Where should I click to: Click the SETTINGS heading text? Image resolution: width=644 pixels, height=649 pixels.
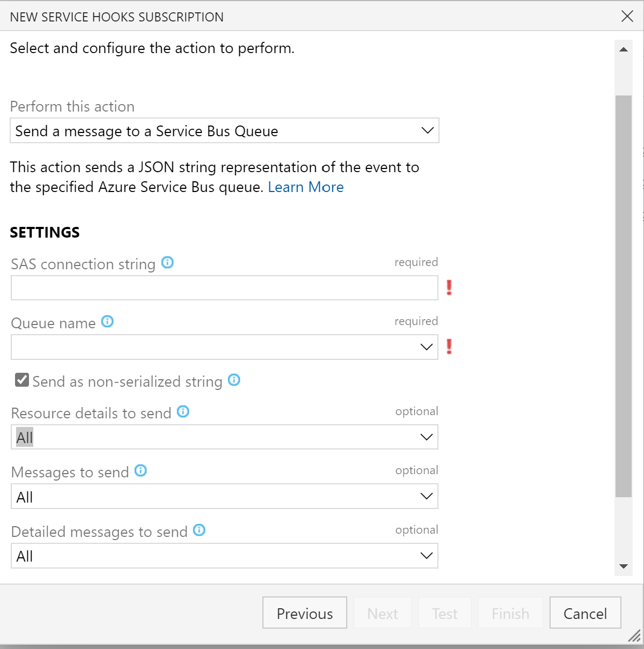click(x=45, y=232)
